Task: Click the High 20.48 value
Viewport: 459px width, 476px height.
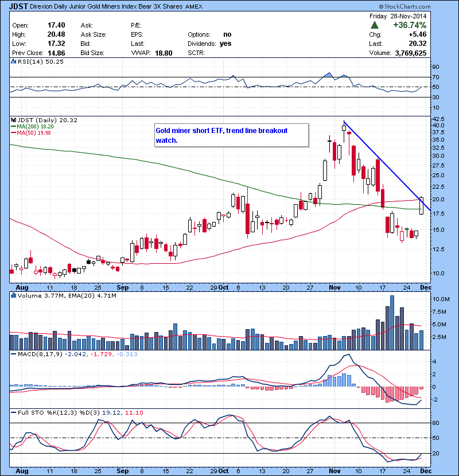Action: tap(56, 34)
